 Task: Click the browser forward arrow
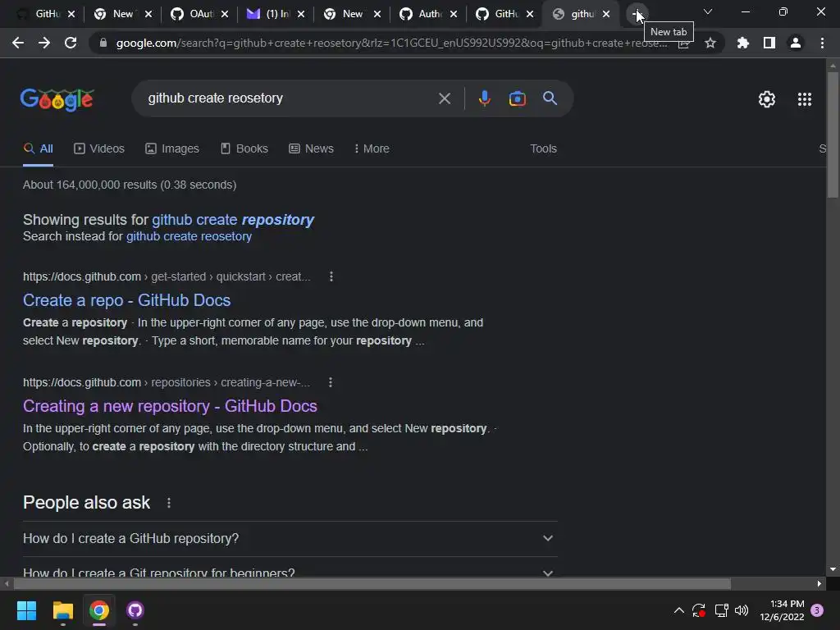click(44, 43)
